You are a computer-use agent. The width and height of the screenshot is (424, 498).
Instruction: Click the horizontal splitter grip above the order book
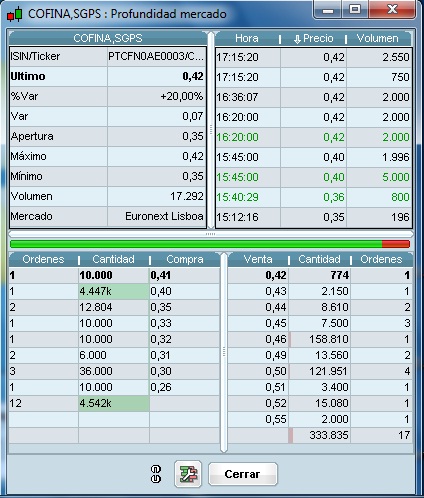tap(210, 234)
